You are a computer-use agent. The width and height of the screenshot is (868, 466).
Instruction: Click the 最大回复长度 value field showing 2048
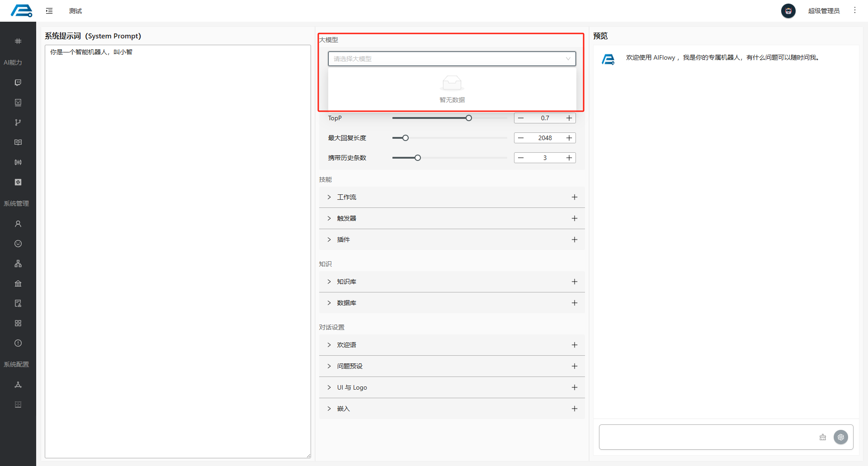pos(545,138)
